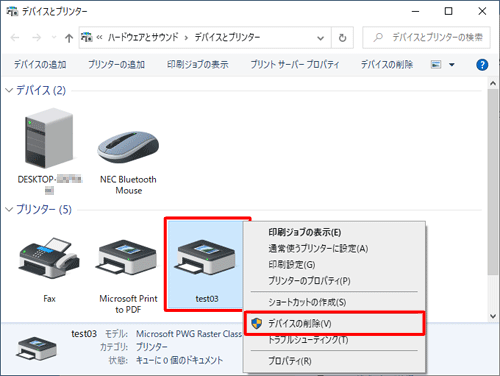Expand the breadcrumb chevron before ハードウェアとサウンド
This screenshot has width=500, height=376.
coord(99,37)
